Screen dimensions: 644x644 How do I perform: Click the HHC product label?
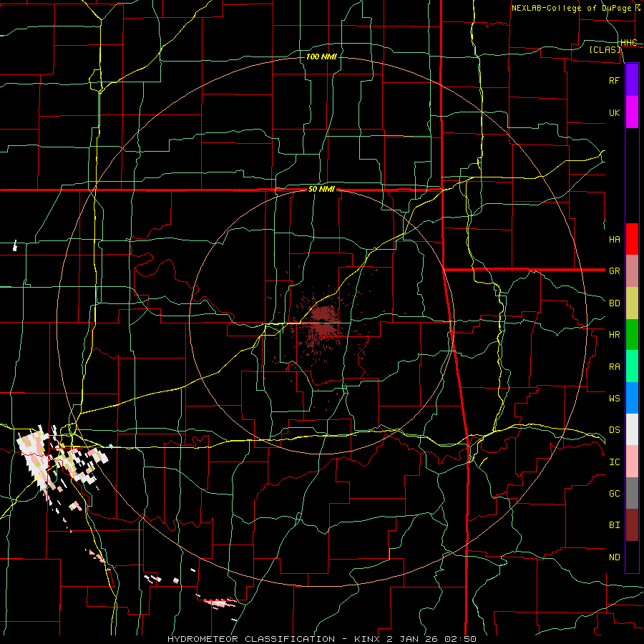(628, 43)
